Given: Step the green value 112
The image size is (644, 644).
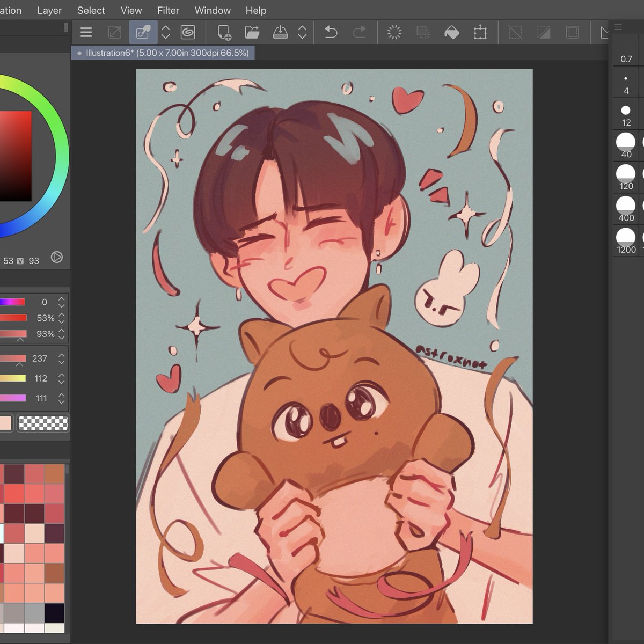Looking at the screenshot, I should click(62, 378).
